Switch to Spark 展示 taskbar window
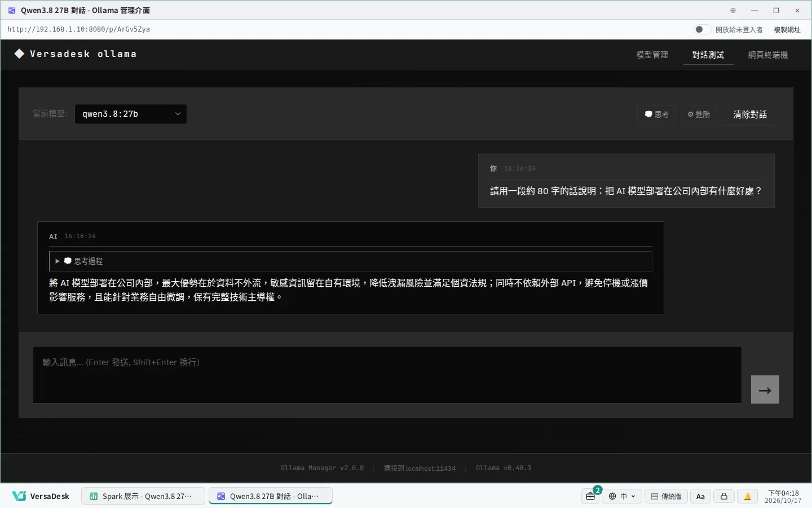This screenshot has width=812, height=508. click(x=143, y=496)
